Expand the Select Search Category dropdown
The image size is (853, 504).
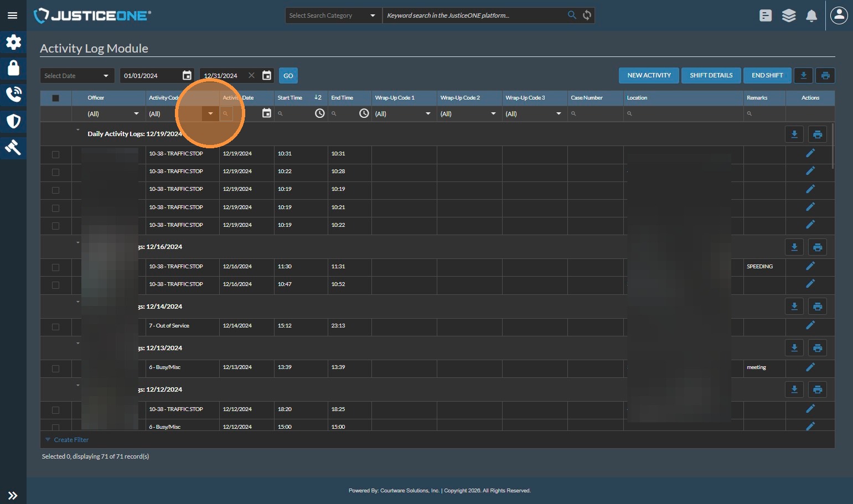(x=333, y=15)
